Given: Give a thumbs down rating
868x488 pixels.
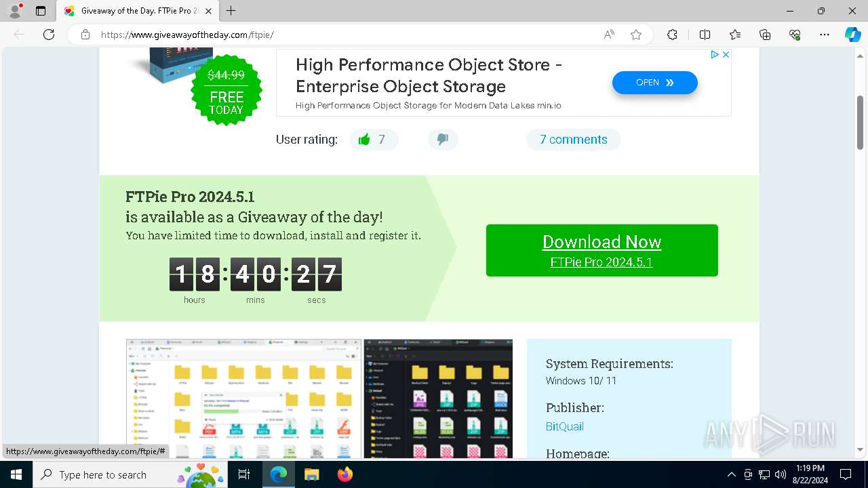Looking at the screenshot, I should point(443,140).
